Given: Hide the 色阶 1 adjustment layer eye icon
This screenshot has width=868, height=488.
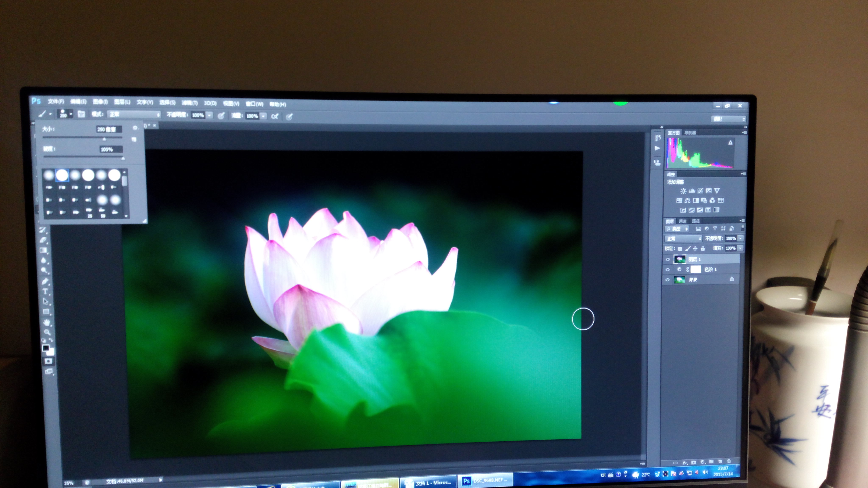Looking at the screenshot, I should pos(668,269).
